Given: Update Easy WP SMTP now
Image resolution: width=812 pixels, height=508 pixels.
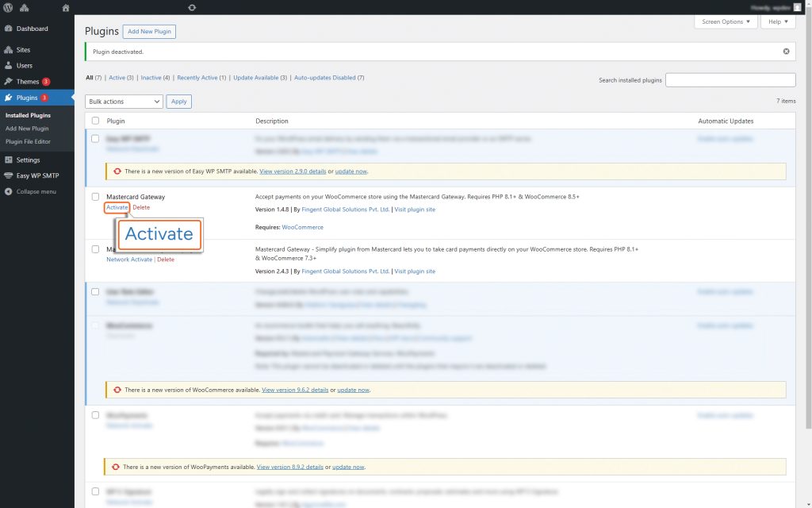Looking at the screenshot, I should [351, 171].
